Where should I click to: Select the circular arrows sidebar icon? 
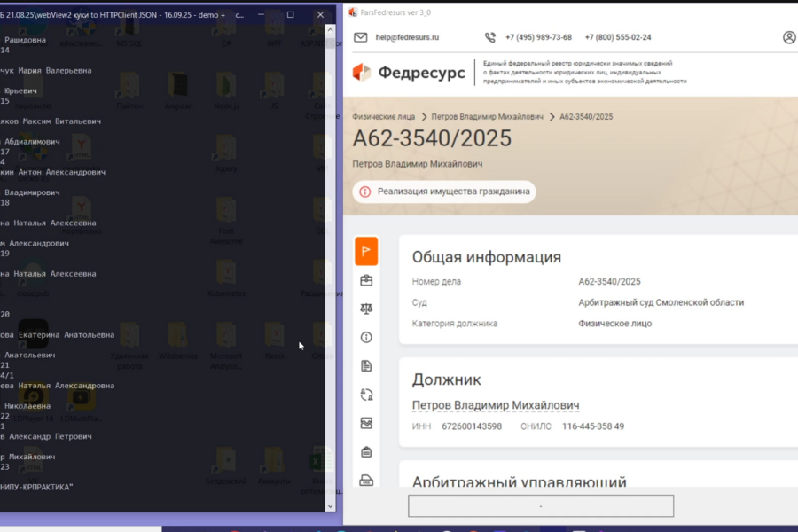(366, 395)
